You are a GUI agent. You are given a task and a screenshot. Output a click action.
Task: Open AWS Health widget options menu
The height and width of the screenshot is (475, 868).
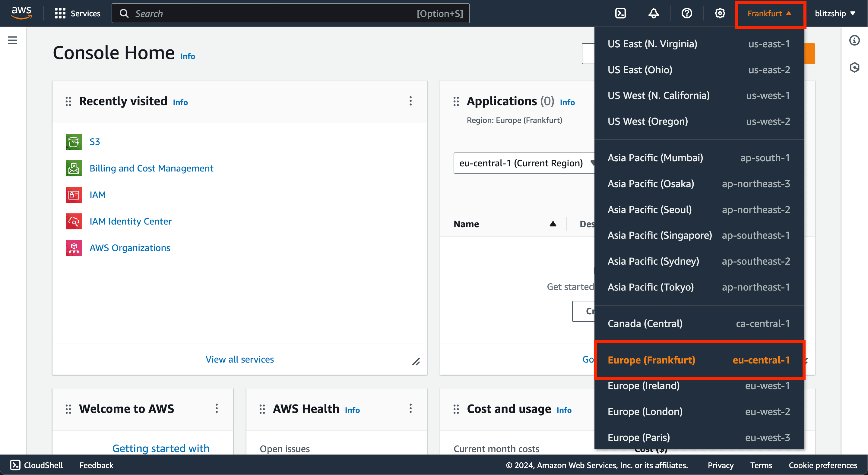click(410, 409)
